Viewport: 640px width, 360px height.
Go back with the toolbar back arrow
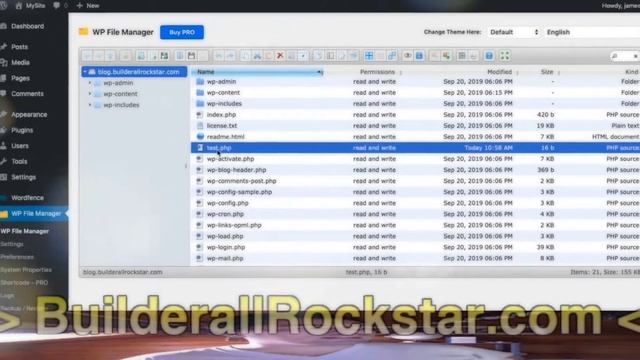(87, 56)
